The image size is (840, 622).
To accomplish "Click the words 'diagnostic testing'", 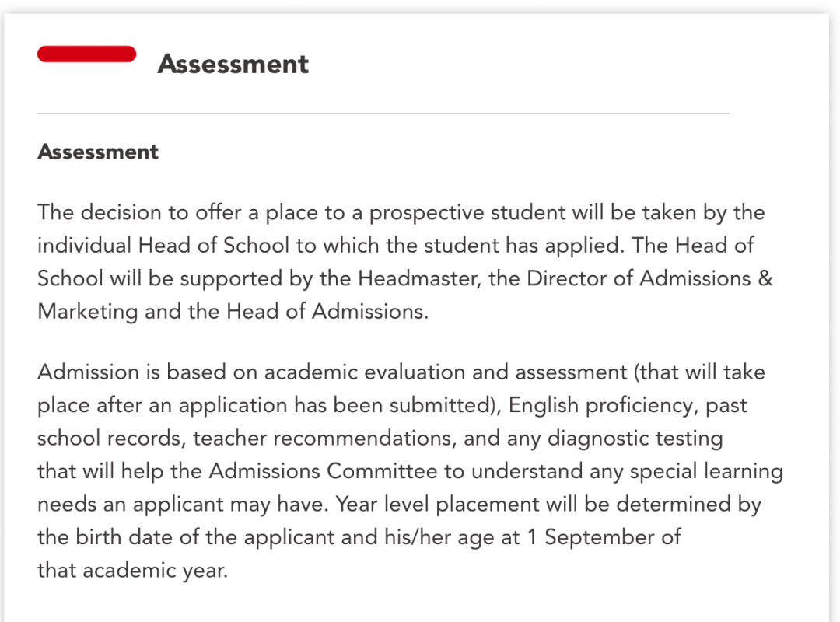I will pos(635,439).
